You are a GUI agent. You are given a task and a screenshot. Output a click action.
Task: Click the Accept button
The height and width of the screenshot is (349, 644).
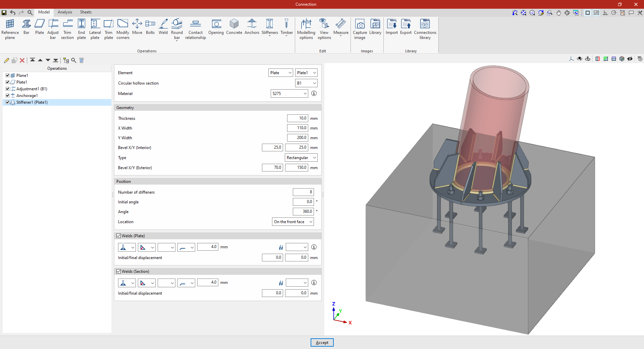click(322, 343)
